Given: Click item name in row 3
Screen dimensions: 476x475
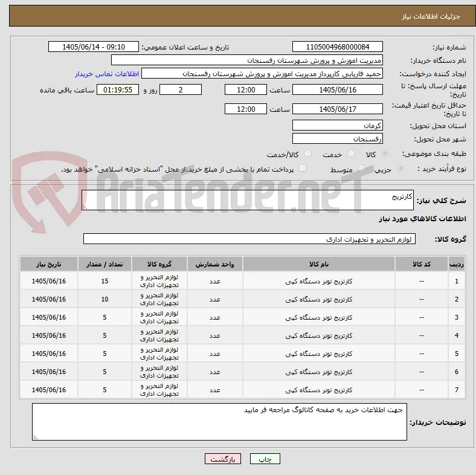Looking at the screenshot, I should pos(319,317).
